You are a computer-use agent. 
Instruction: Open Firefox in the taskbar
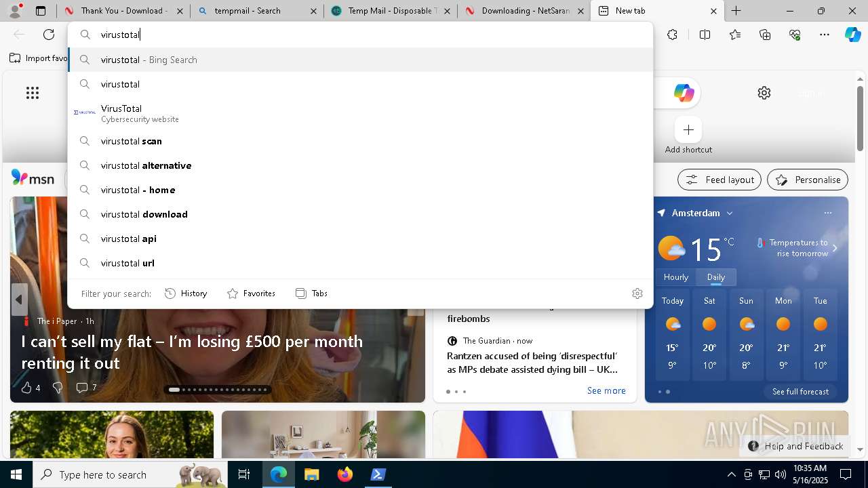point(344,474)
